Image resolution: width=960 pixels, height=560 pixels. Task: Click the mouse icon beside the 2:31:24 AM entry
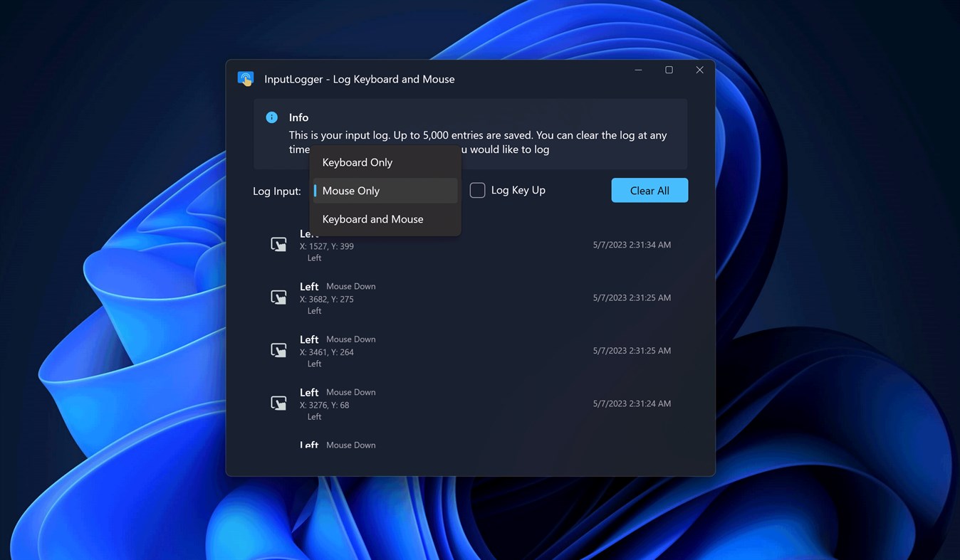tap(278, 403)
